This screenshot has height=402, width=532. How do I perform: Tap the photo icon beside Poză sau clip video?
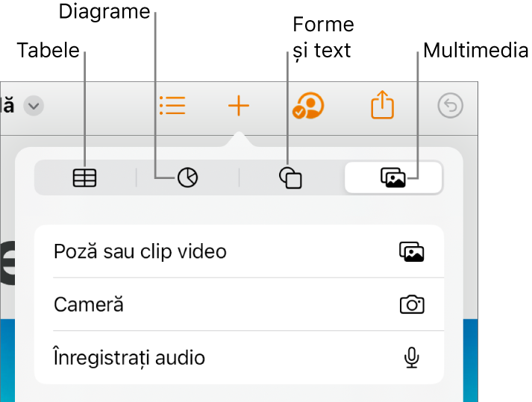tap(412, 252)
